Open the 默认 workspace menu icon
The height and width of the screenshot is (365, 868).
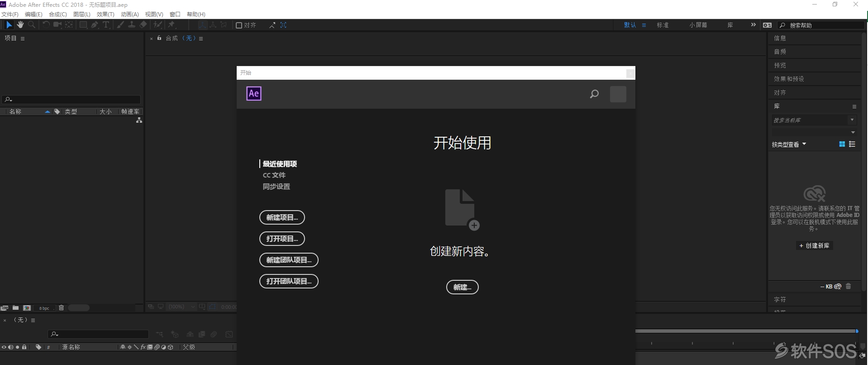pyautogui.click(x=644, y=25)
